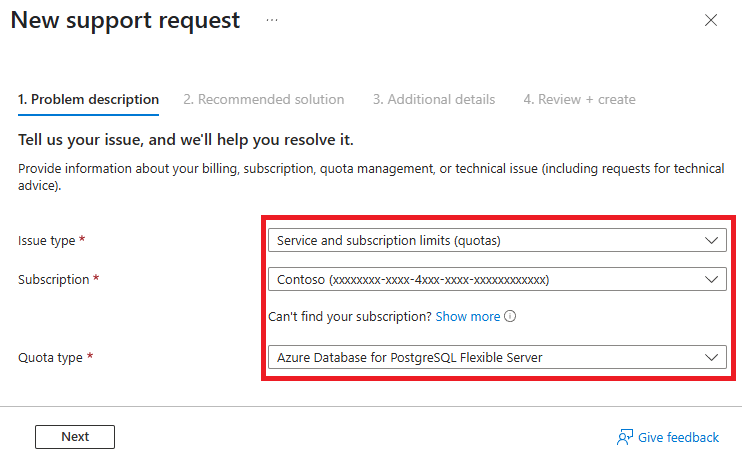Click the Subscription field label

tap(53, 280)
